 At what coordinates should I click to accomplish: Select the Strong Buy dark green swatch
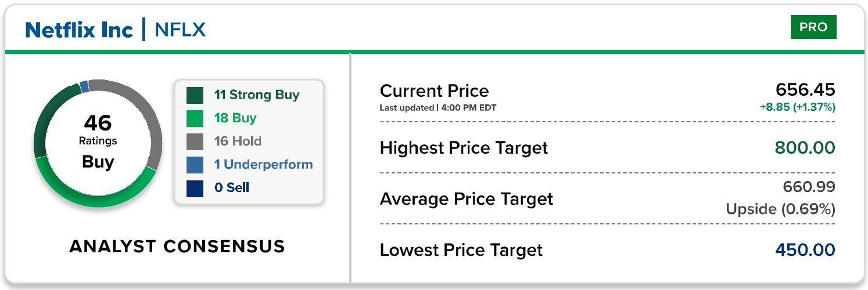coord(195,95)
